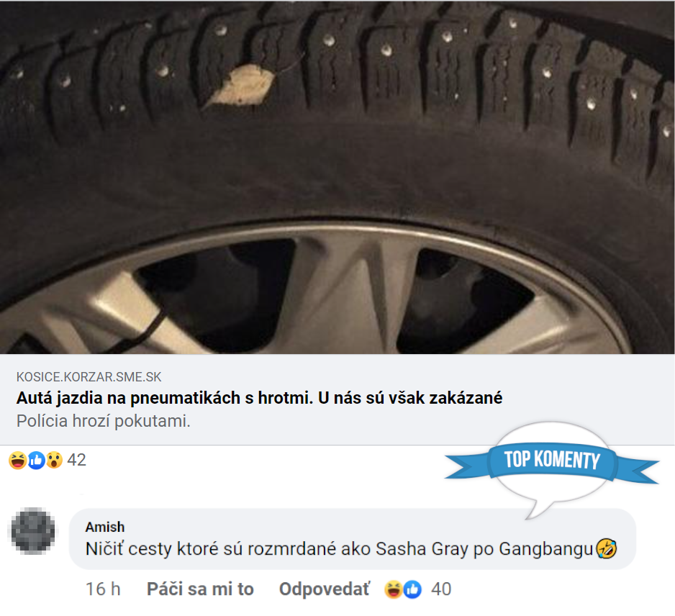Open the comment's 40 reactions count
The height and width of the screenshot is (616, 675).
[441, 589]
